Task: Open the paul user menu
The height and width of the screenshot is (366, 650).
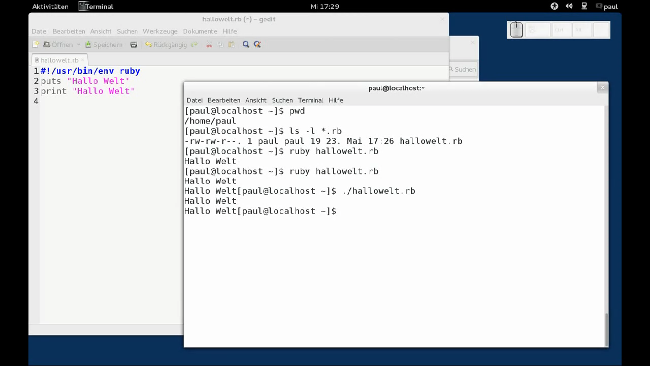Action: [607, 6]
